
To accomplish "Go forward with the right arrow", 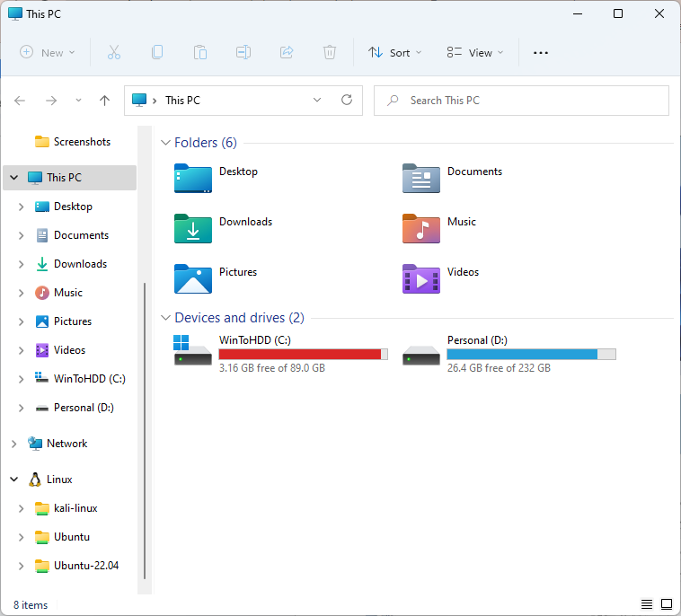I will tap(51, 101).
